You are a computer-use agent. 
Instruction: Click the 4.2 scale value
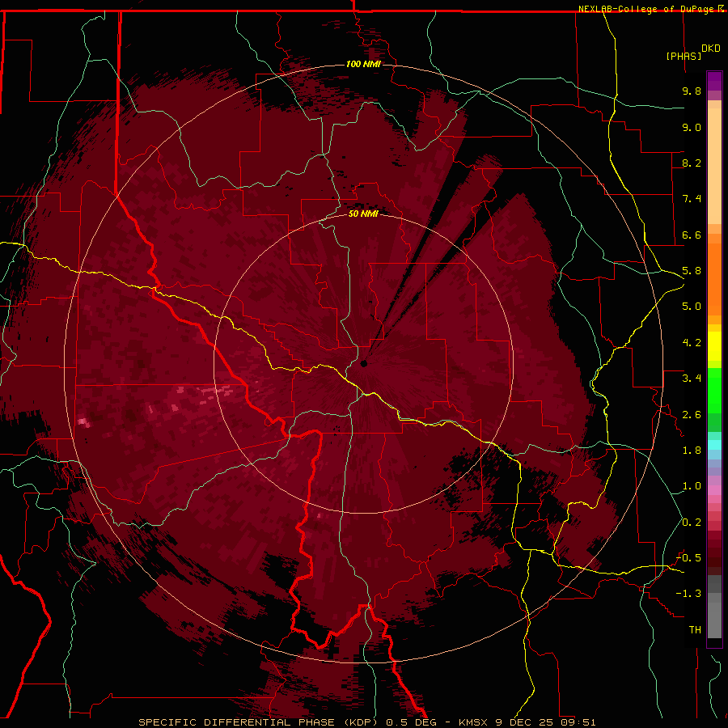point(692,343)
